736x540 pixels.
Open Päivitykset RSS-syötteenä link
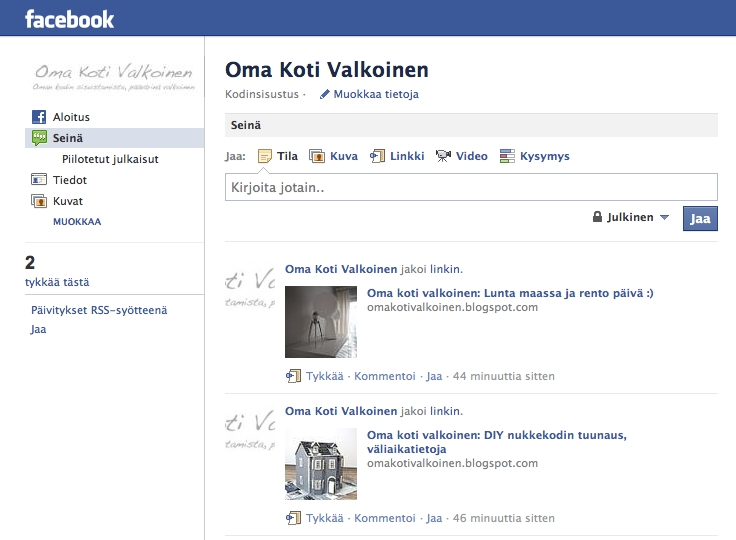click(99, 310)
